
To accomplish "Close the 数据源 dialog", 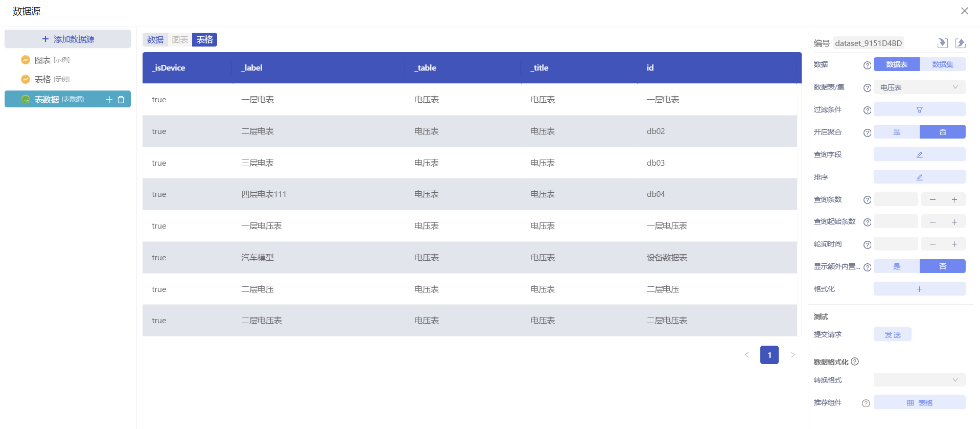I will coord(964,11).
